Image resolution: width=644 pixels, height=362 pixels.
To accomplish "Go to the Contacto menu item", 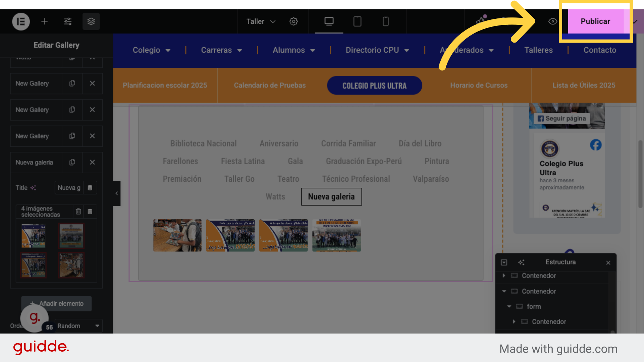I will coord(600,50).
